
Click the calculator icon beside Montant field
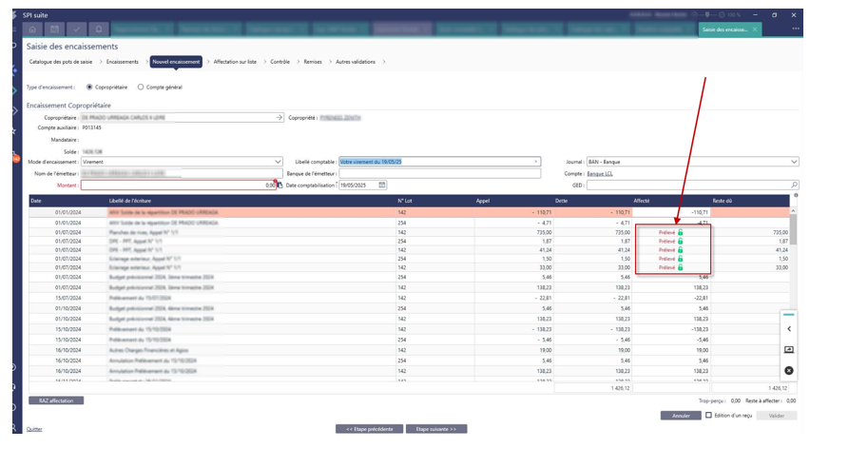pyautogui.click(x=280, y=185)
